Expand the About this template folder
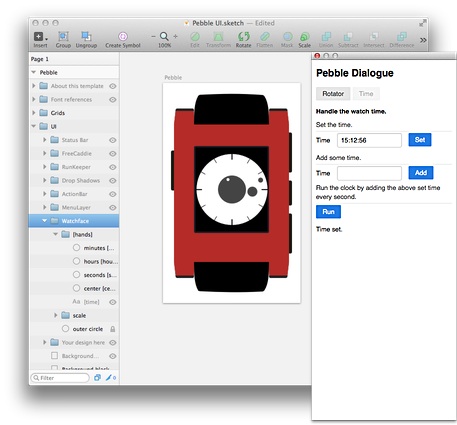457x425 pixels. pos(33,86)
